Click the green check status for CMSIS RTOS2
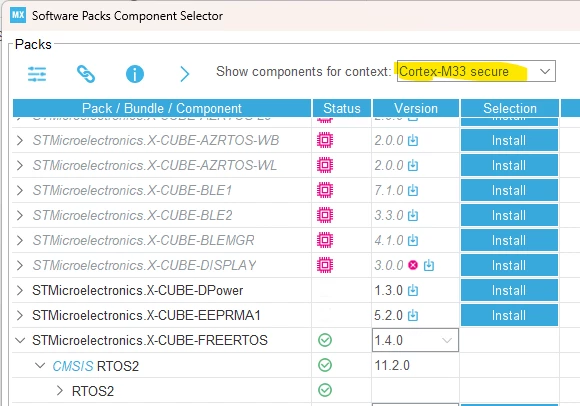This screenshot has width=580, height=406. 325,365
